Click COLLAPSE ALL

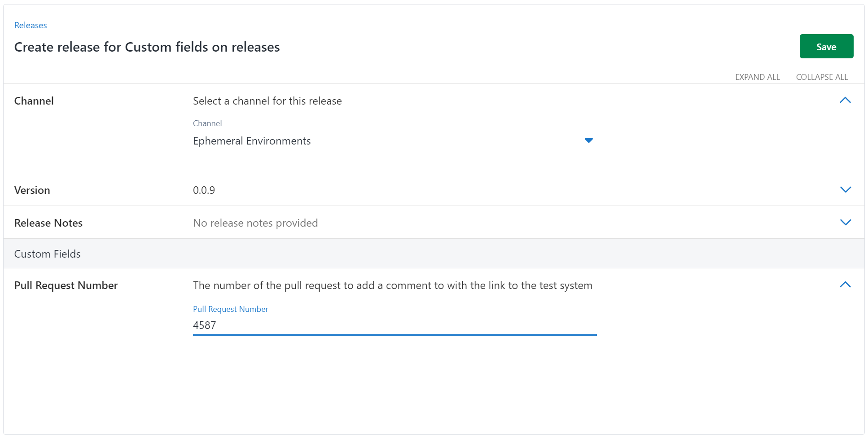click(821, 77)
